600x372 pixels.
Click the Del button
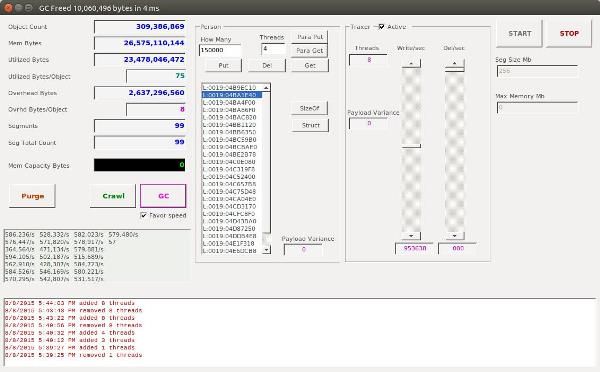pyautogui.click(x=267, y=65)
